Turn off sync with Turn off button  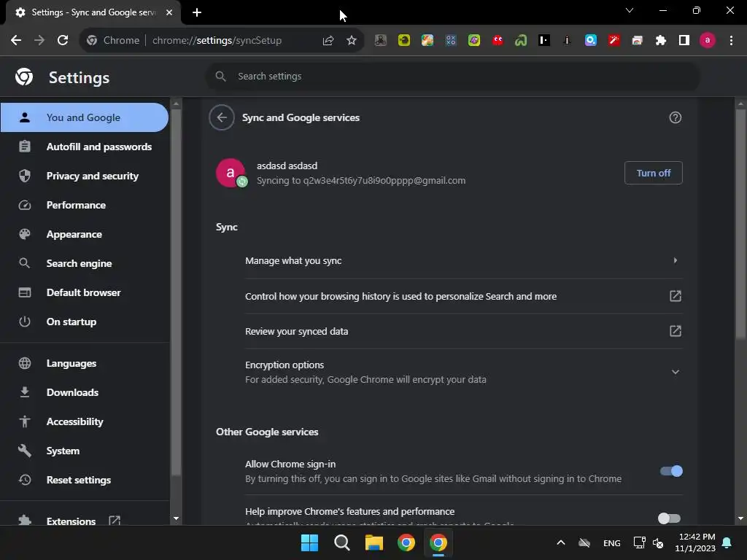click(653, 173)
